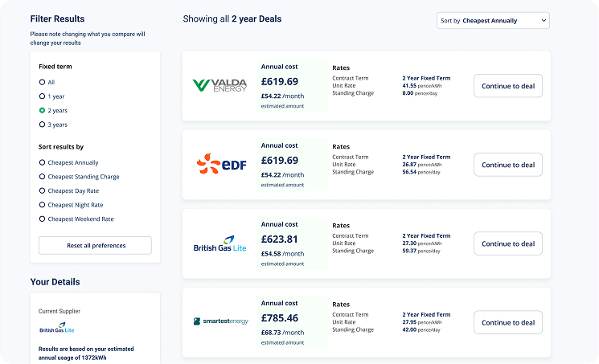Click the 41.55 pence/kWh unit rate
The width and height of the screenshot is (599, 364).
pos(422,86)
